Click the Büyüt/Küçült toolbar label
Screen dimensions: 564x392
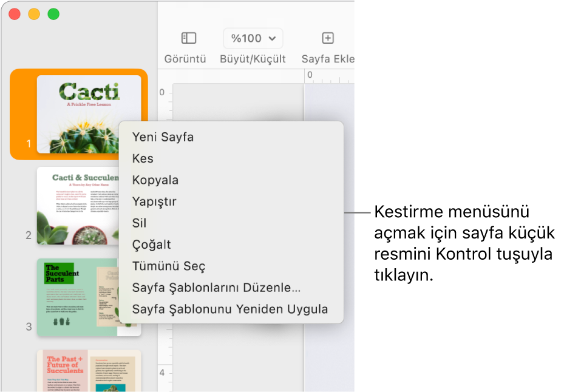pos(253,59)
